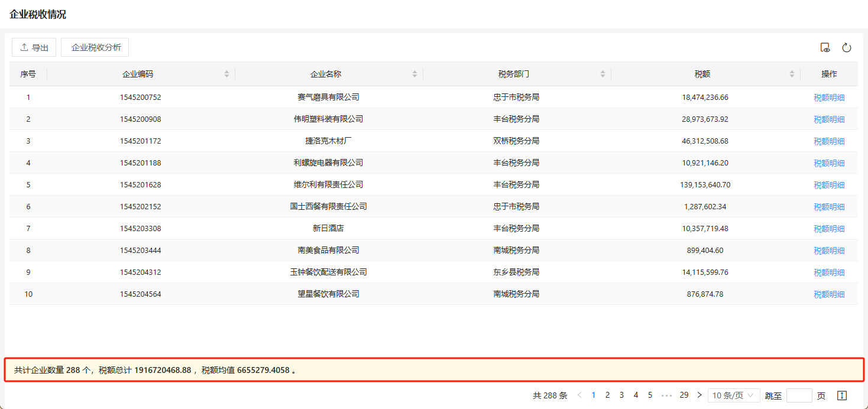
Task: Click sort arrows on 税务部门 column
Action: click(x=603, y=74)
